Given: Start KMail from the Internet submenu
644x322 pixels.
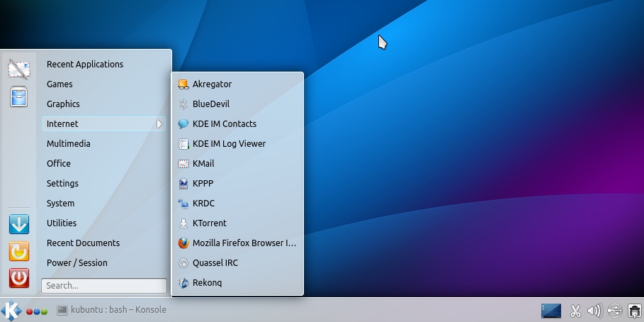Looking at the screenshot, I should (237, 164).
